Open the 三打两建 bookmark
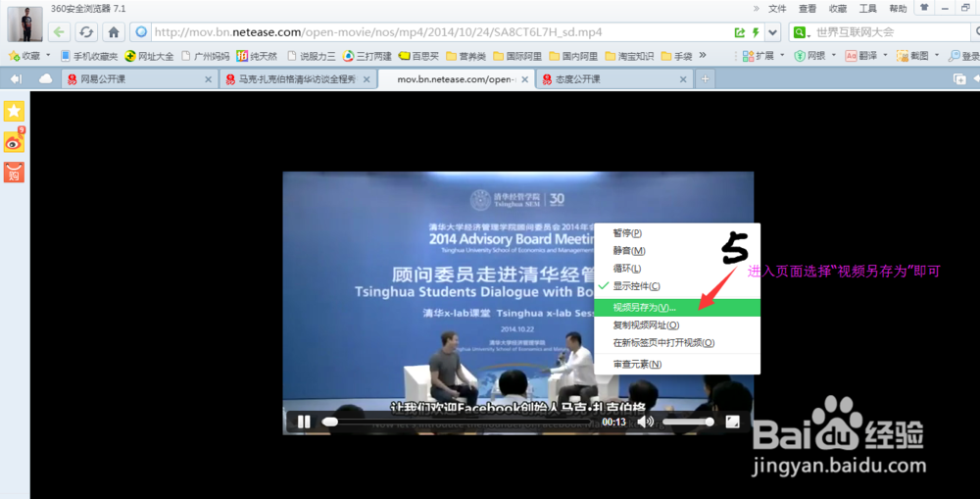This screenshot has width=980, height=499. [x=367, y=56]
